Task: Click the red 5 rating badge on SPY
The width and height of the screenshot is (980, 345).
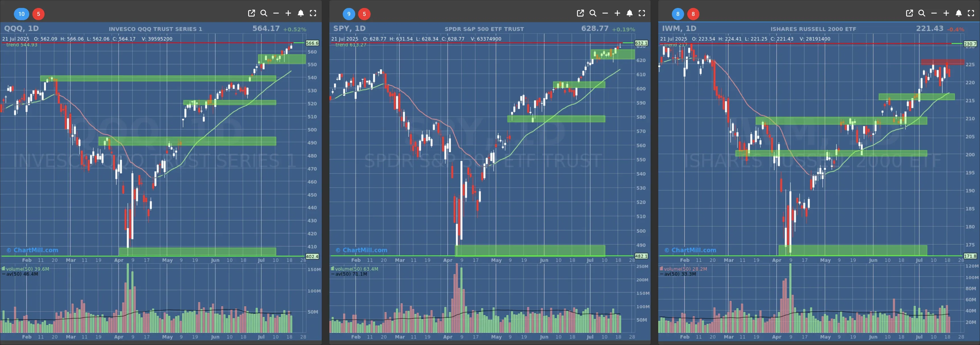Action: 364,14
